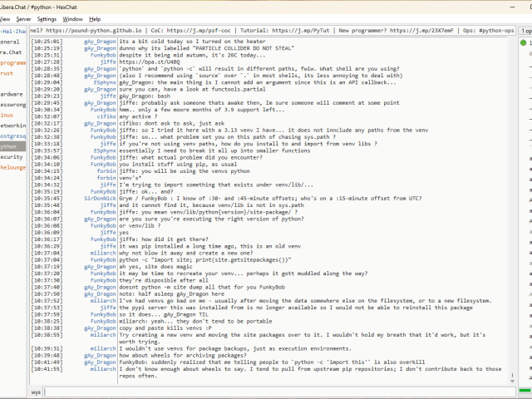This screenshot has width=532, height=399.
Task: Click the green status dot in user list
Action: coord(526,42)
